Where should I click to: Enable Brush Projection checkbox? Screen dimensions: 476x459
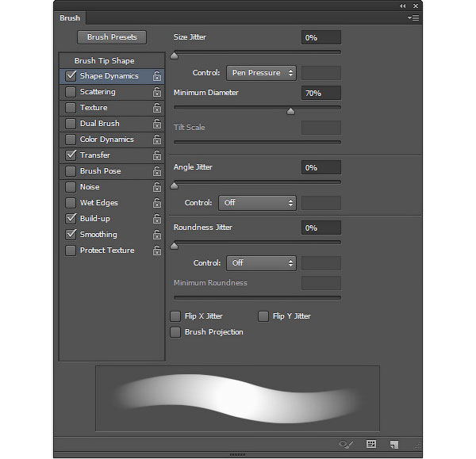pyautogui.click(x=175, y=332)
